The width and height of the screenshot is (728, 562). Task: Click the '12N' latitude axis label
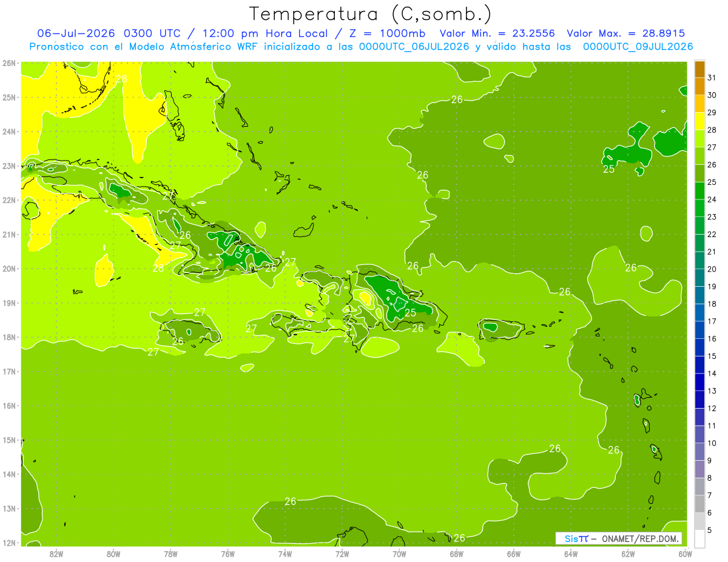point(9,543)
